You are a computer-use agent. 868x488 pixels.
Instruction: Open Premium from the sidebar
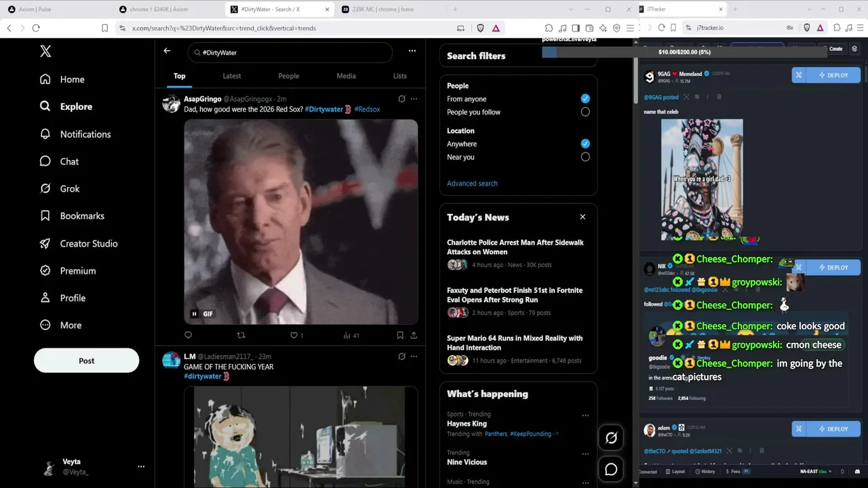68,270
